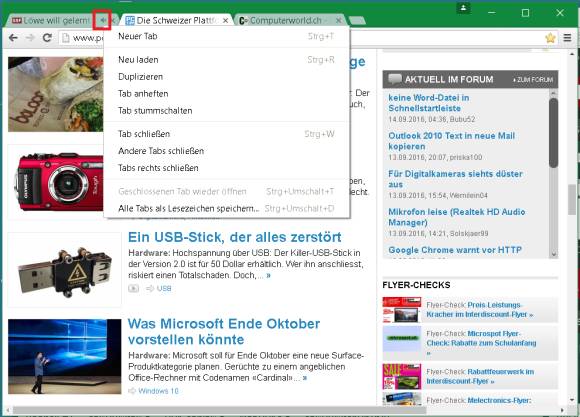Choose Tab schließen in the context menu
580x417 pixels.
pyautogui.click(x=226, y=134)
